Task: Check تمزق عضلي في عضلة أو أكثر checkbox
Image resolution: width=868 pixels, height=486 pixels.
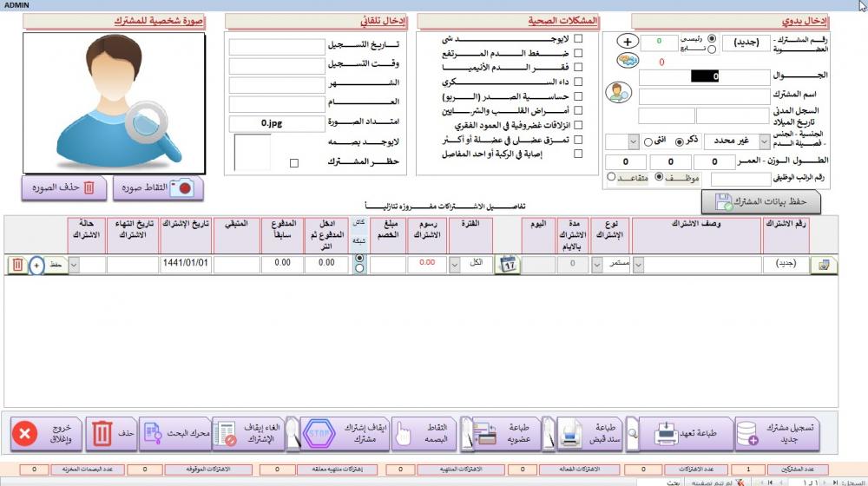Action: [x=578, y=140]
